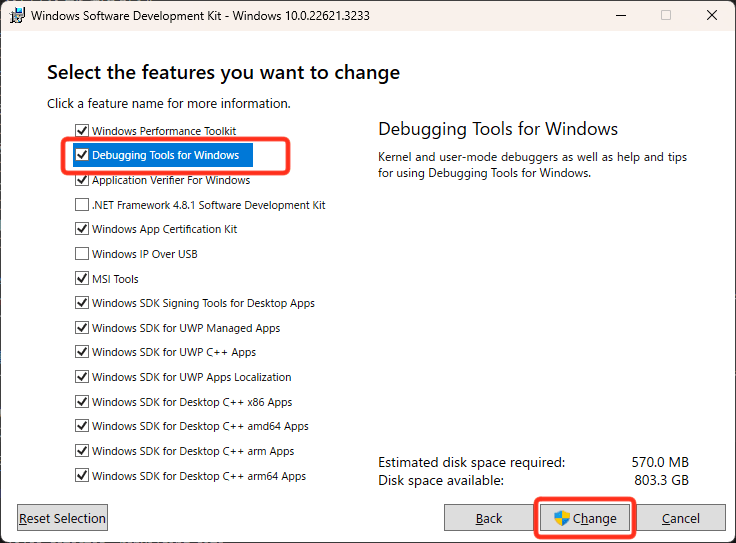The image size is (736, 543).
Task: Uncheck Application Verifier For Windows checkbox
Action: point(82,180)
